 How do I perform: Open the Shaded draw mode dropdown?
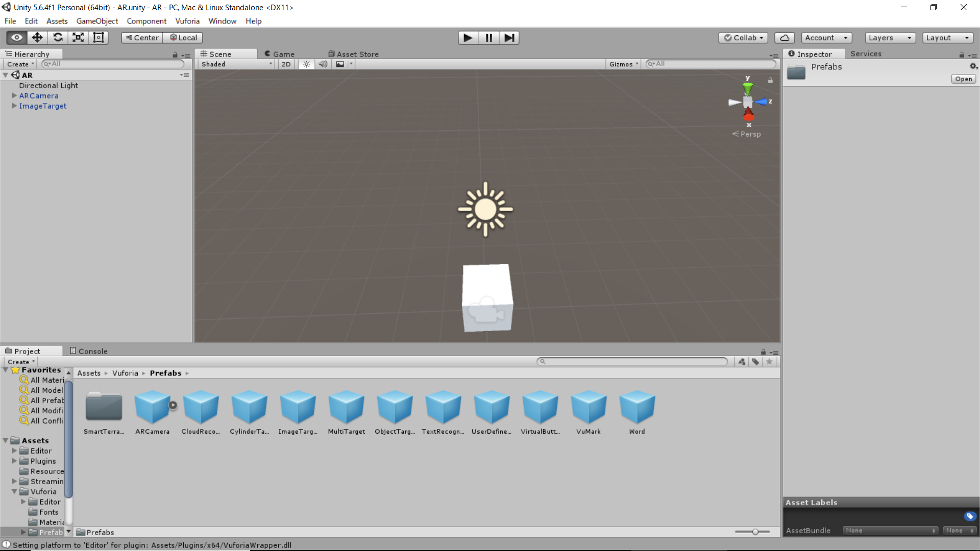click(236, 64)
